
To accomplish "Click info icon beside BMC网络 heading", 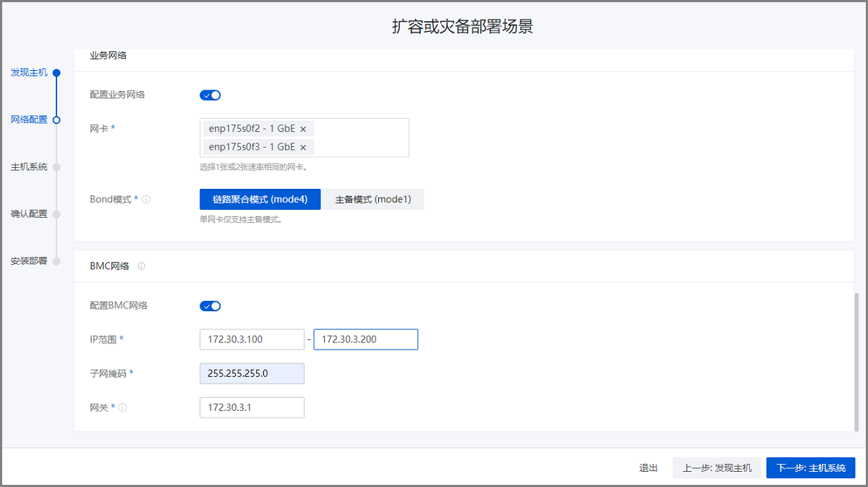I will [x=142, y=266].
